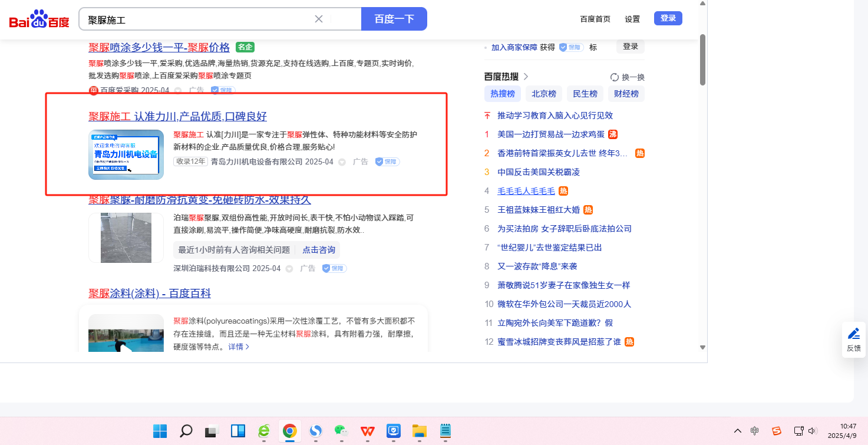Open the 反馈 feedback pencil icon
Viewport: 868px width, 445px height.
click(853, 334)
